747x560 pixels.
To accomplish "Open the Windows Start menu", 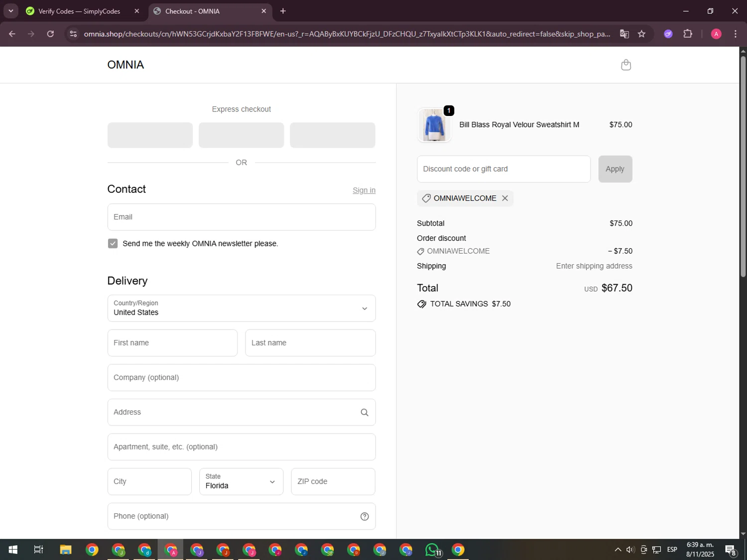I will pos(13,550).
